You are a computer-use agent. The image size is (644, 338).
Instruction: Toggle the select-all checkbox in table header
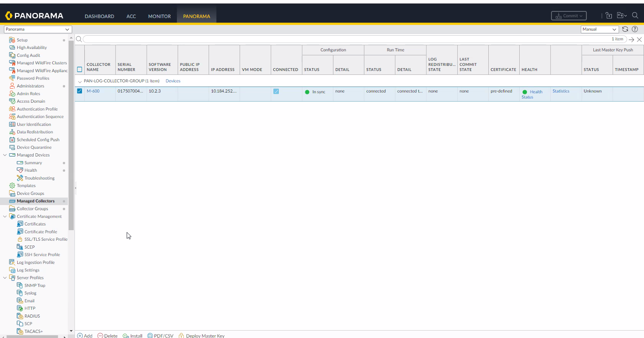pos(80,69)
